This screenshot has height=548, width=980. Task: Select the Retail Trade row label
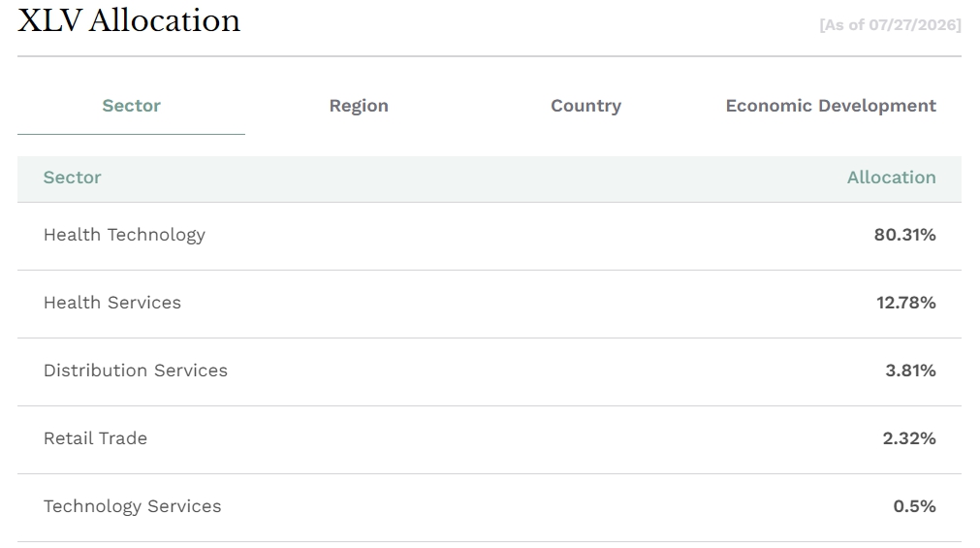[x=95, y=438]
